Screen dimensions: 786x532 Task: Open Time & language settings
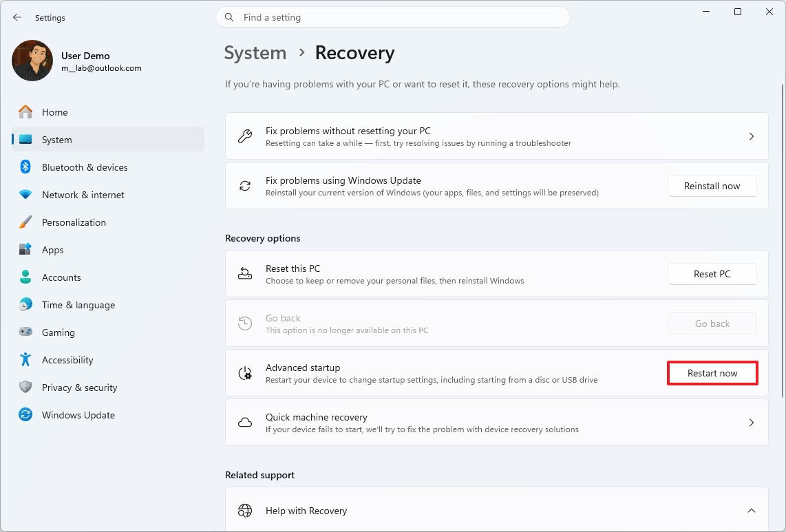78,304
